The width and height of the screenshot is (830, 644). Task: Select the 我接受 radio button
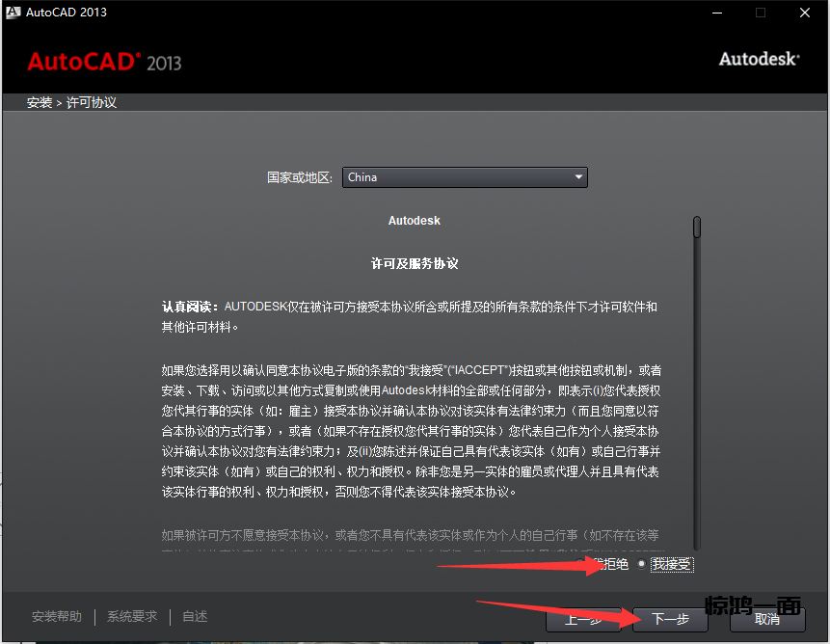pyautogui.click(x=642, y=565)
